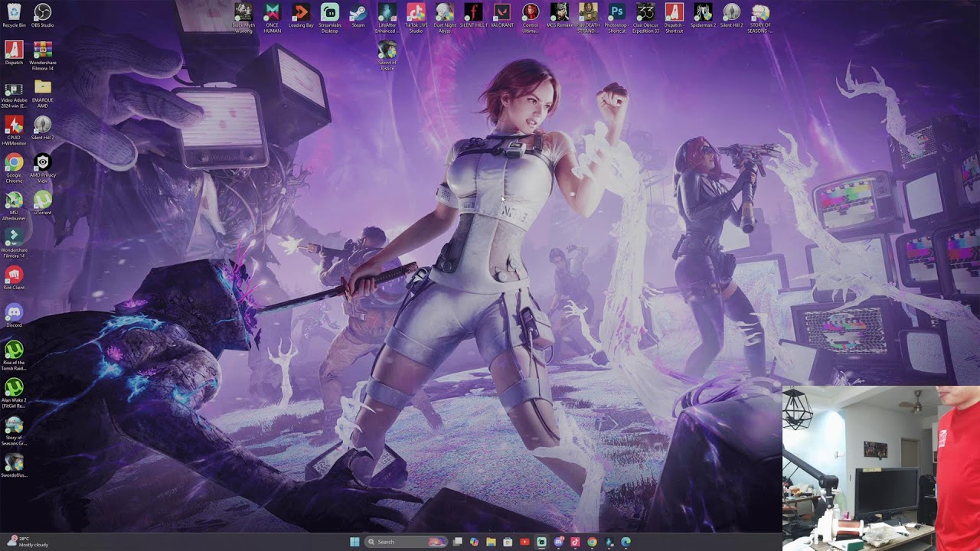Select TikTok LIVE Studio desktop icon
Viewport: 980px width, 551px height.
pos(416,18)
